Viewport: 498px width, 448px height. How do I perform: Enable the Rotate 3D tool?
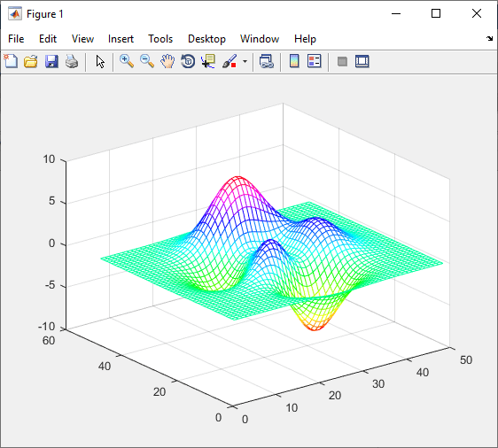point(188,61)
